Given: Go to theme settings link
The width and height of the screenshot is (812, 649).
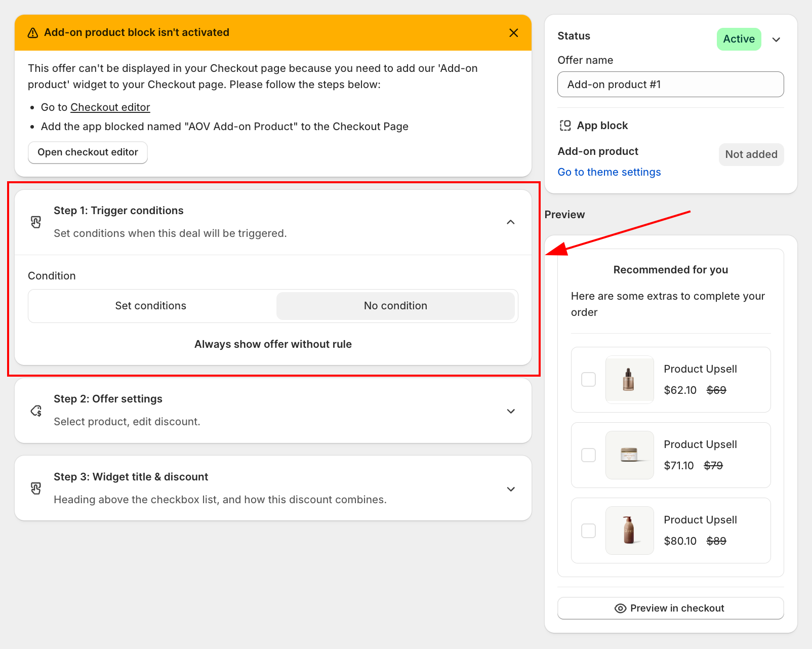Looking at the screenshot, I should click(x=609, y=172).
